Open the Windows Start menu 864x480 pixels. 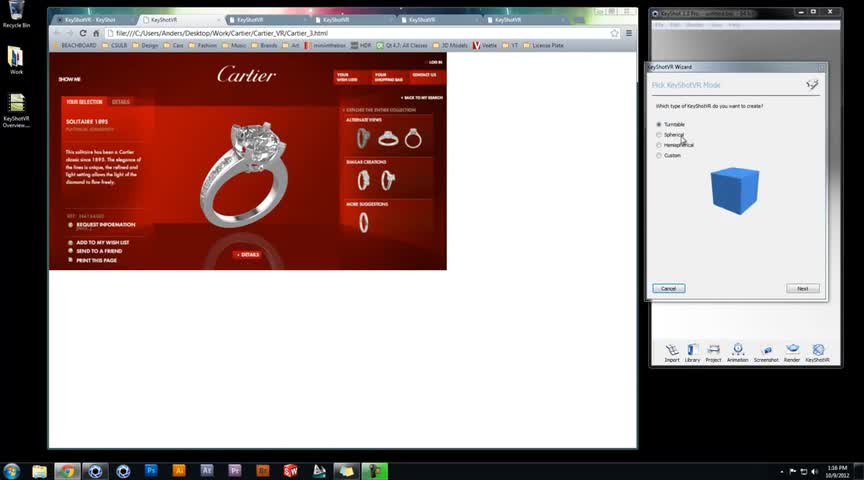point(12,471)
